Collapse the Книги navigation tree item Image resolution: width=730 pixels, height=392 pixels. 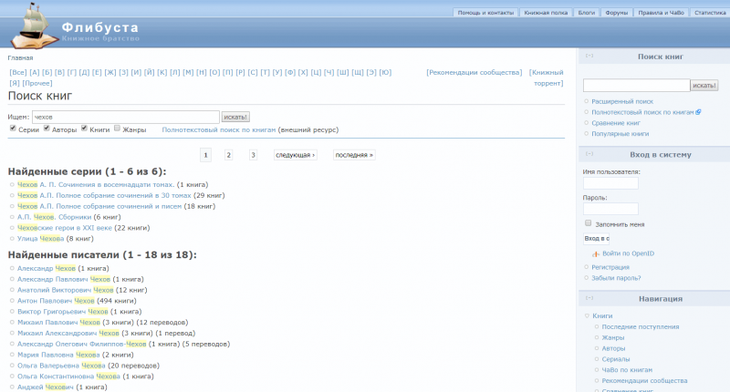tap(587, 316)
